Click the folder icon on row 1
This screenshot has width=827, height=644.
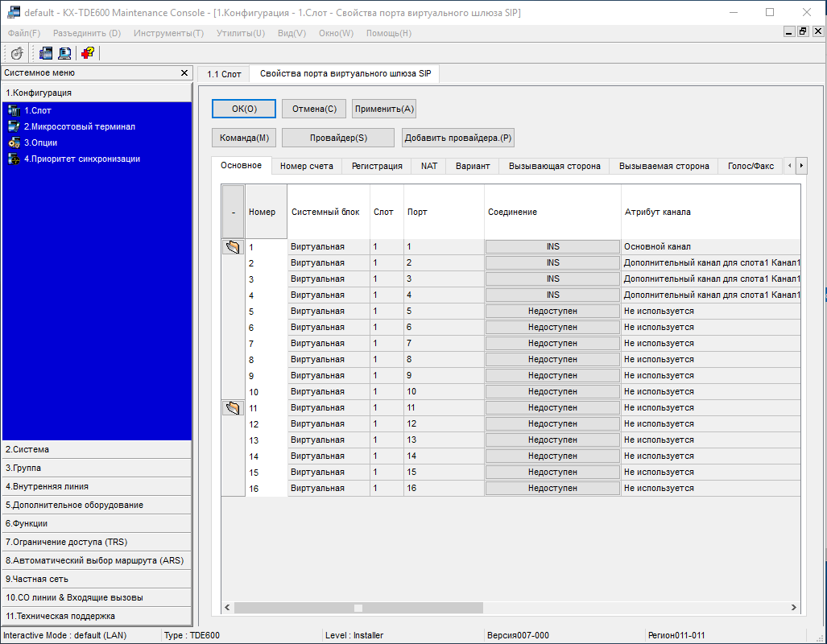(x=233, y=247)
